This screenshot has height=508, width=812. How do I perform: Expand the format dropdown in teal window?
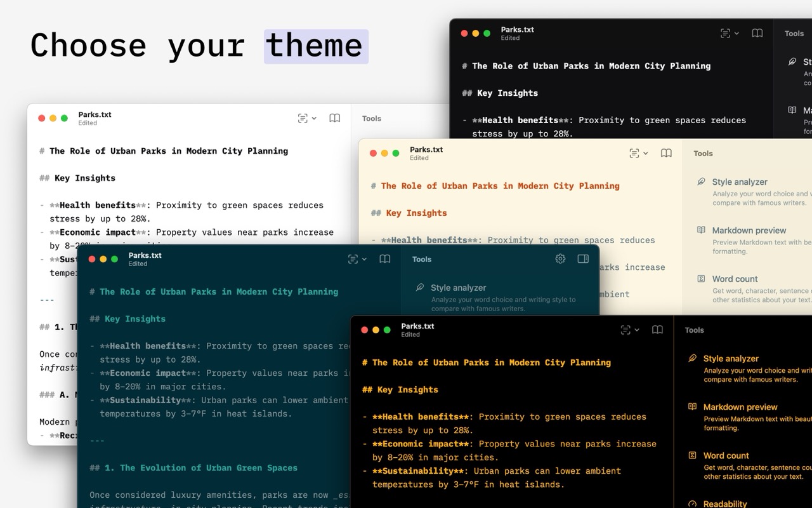click(x=357, y=259)
